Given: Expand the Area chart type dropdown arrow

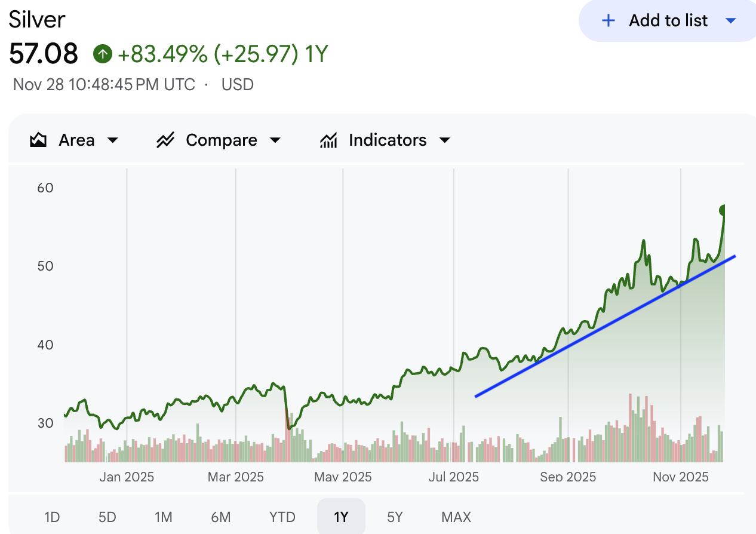Looking at the screenshot, I should pyautogui.click(x=112, y=140).
